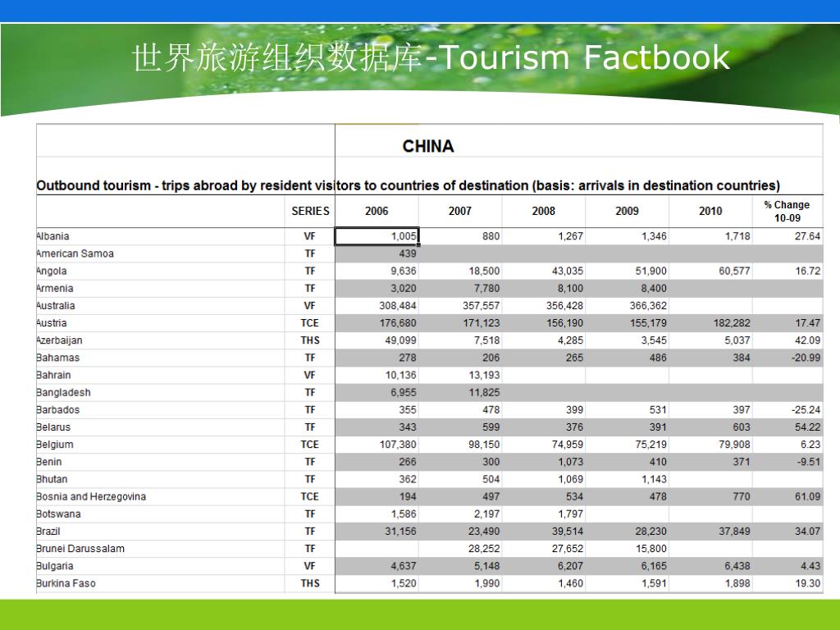Select the Belgium row label

(55, 445)
